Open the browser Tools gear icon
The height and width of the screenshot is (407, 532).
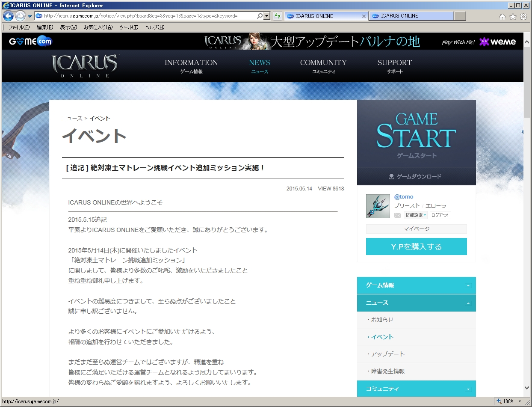point(523,17)
